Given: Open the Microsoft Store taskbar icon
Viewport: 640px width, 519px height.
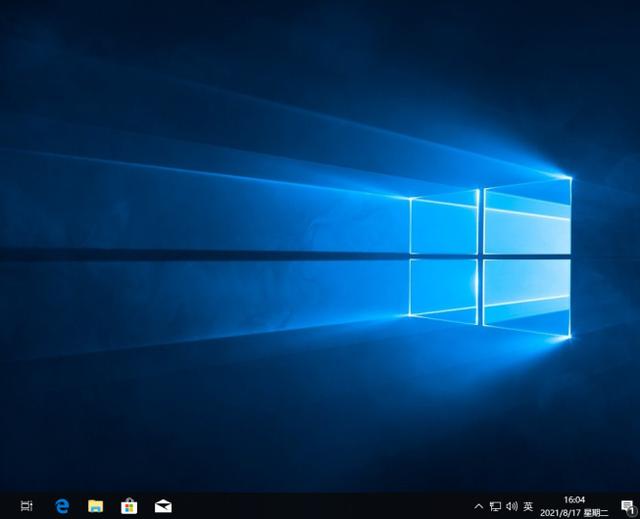Looking at the screenshot, I should (x=129, y=506).
